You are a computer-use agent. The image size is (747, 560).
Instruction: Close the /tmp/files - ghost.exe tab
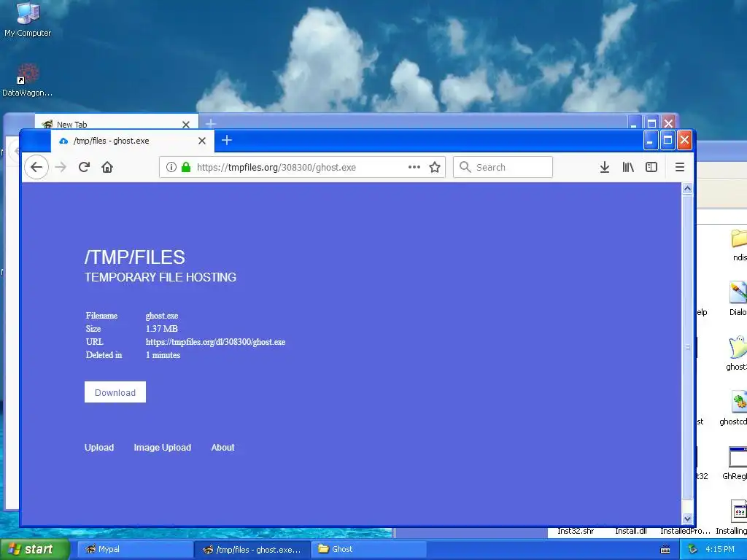click(x=202, y=141)
